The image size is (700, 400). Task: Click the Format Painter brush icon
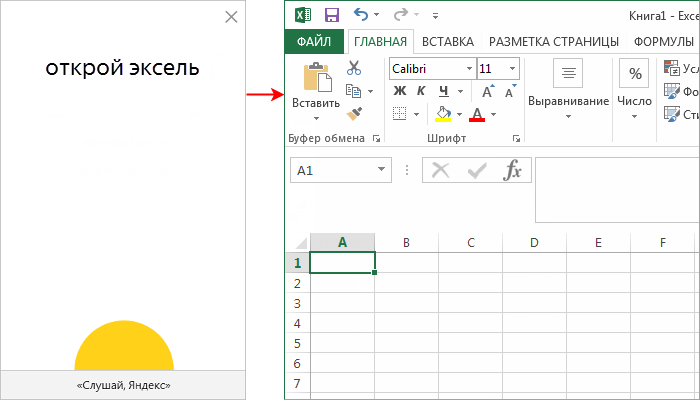click(x=354, y=114)
